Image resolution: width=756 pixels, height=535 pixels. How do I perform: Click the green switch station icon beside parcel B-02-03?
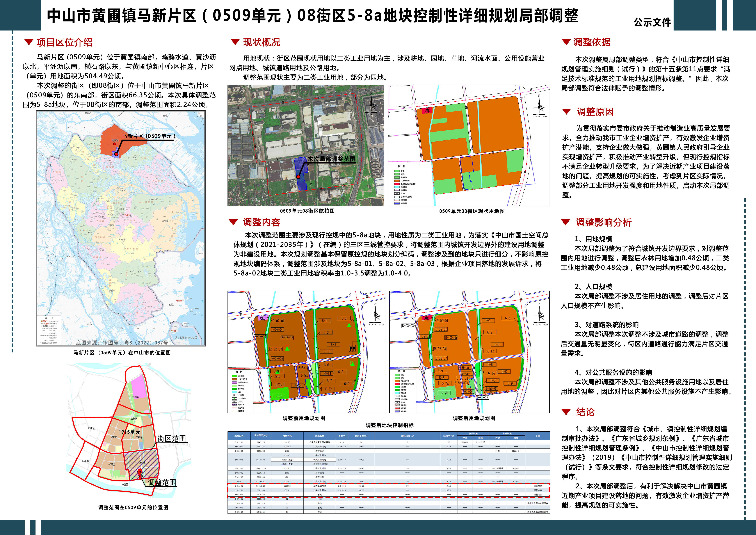287,348
